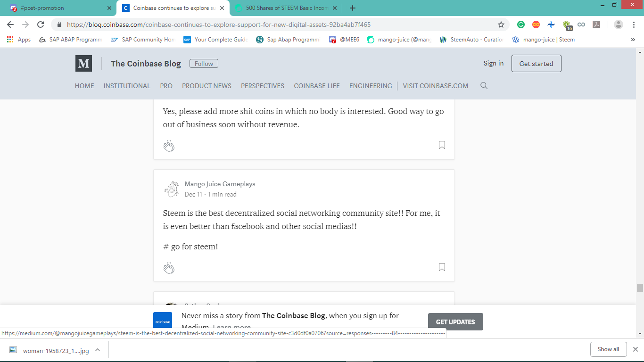
Task: Open Chrome's three-dot menu
Action: pyautogui.click(x=634, y=25)
